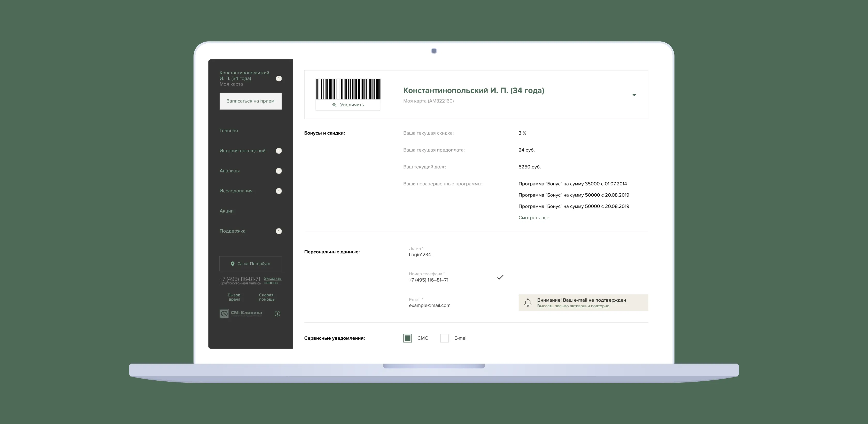This screenshot has width=868, height=424.
Task: Open the Санкт-Петербург city selector
Action: [250, 264]
